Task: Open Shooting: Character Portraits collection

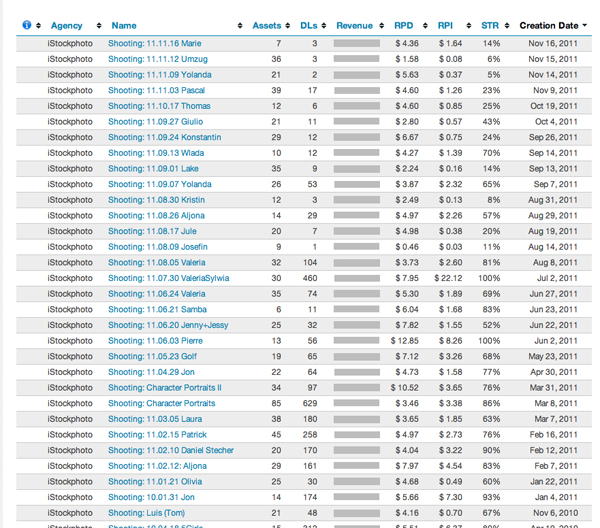Action: (161, 404)
